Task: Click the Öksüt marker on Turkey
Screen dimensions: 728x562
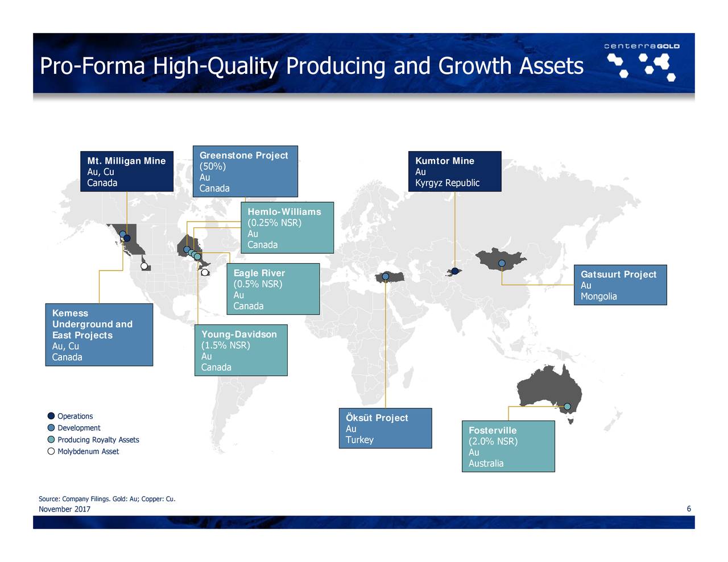Action: [386, 277]
